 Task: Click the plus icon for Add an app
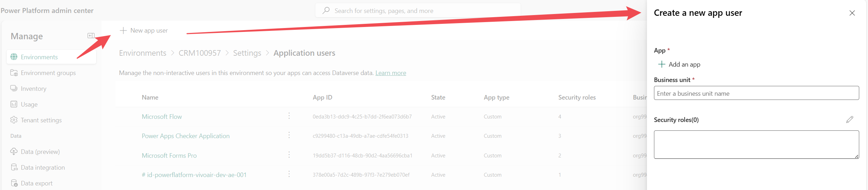coord(661,64)
